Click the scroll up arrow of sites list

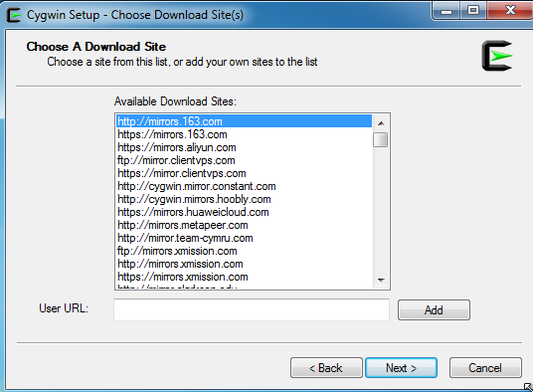point(381,123)
